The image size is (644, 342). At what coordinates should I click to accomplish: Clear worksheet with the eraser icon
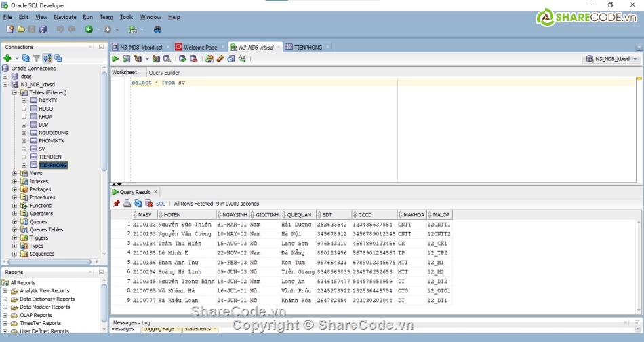point(220,59)
